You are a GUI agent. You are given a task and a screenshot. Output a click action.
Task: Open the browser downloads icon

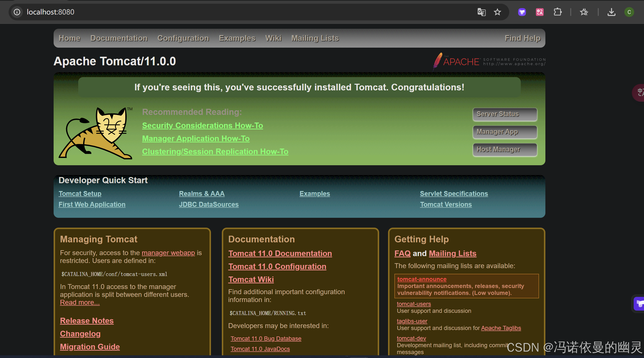pyautogui.click(x=612, y=12)
